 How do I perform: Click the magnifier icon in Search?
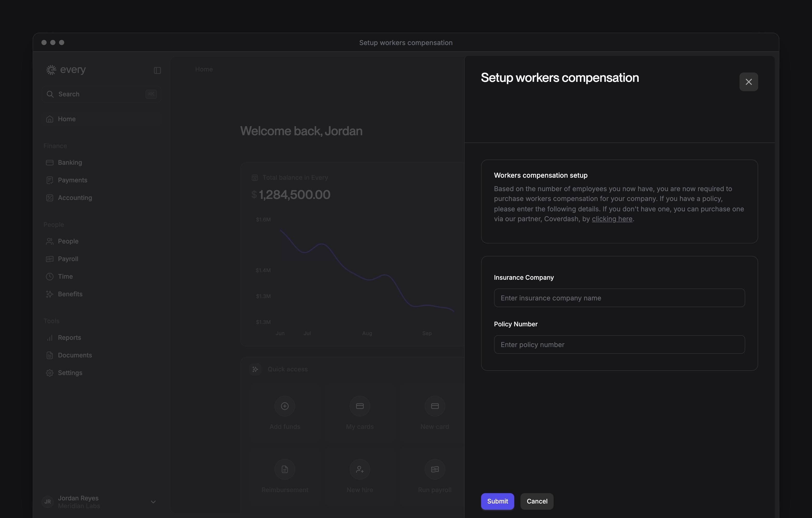pos(50,94)
